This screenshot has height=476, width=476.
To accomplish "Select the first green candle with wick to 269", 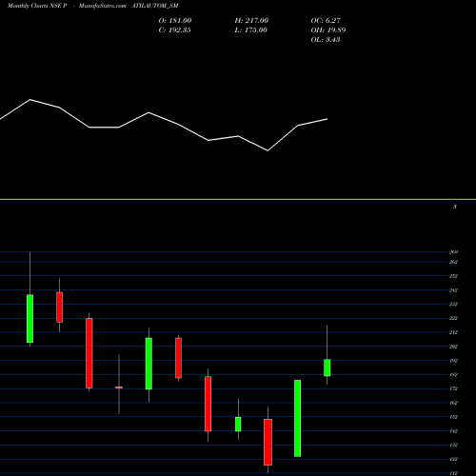I will 30,319.
